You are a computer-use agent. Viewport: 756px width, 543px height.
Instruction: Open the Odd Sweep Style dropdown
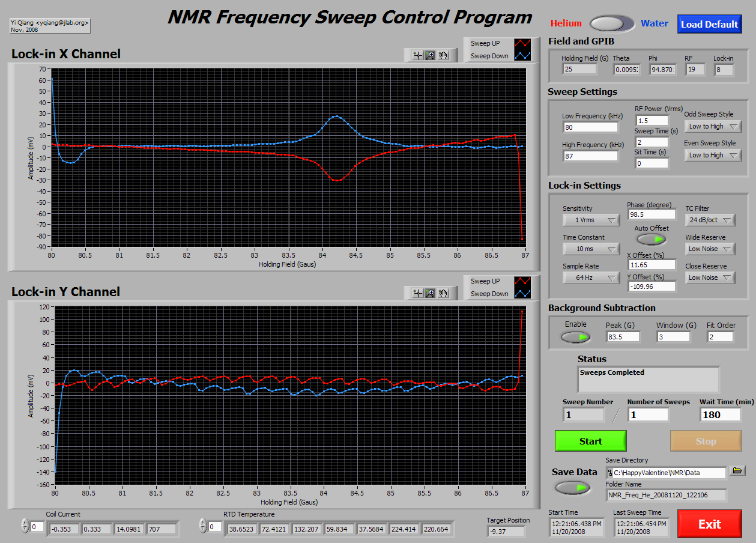713,126
